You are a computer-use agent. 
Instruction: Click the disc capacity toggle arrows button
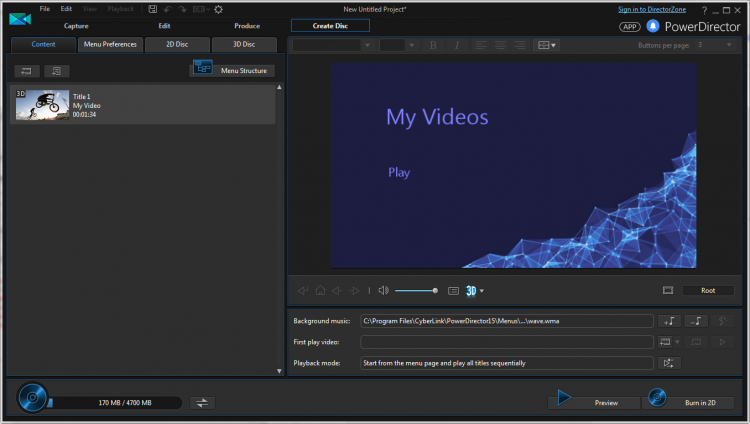[202, 402]
